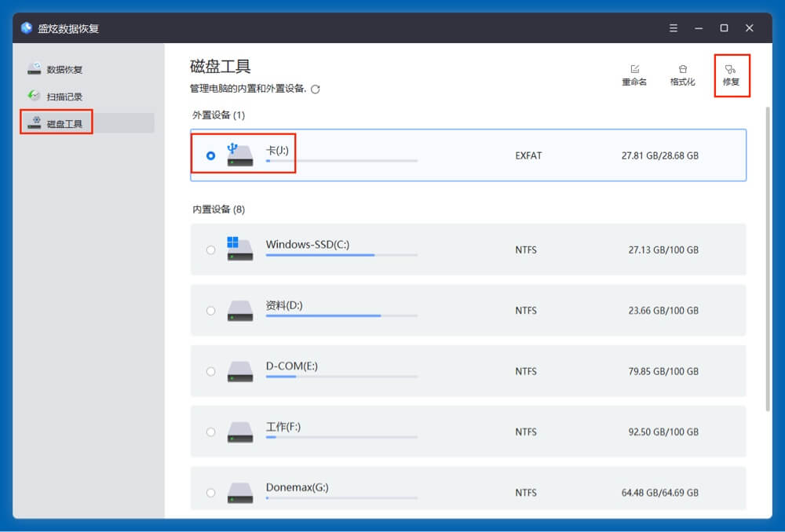The width and height of the screenshot is (785, 532).
Task: Click the refresh icon beside the subtitle
Action: pos(316,89)
